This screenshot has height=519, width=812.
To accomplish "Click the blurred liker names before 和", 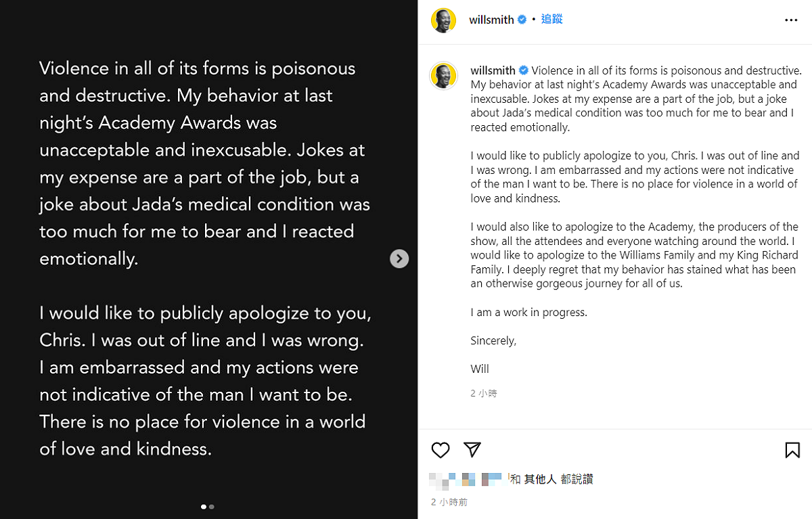I will coord(466,479).
